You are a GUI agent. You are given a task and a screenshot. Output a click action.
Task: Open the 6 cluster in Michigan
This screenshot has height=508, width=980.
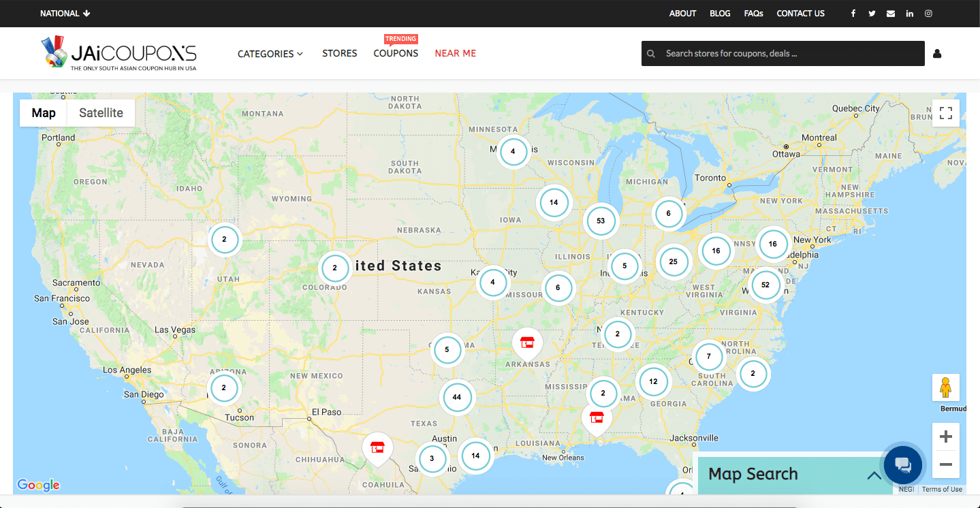(669, 213)
